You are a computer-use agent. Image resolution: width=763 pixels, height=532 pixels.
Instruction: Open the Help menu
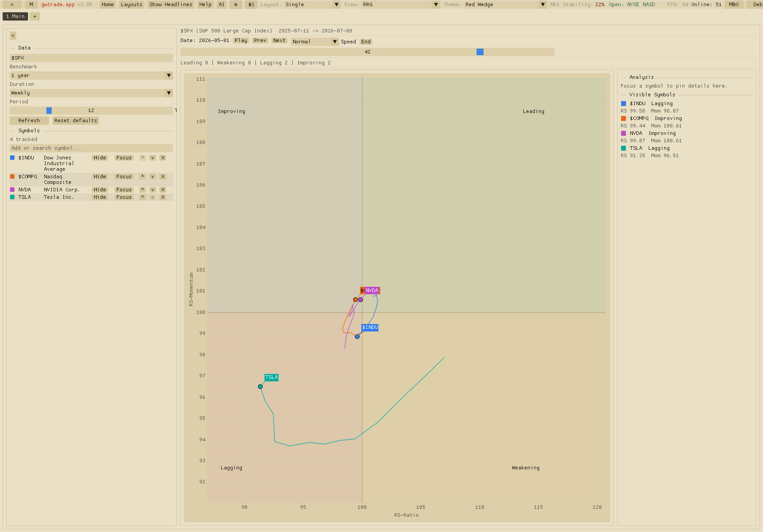[205, 4]
